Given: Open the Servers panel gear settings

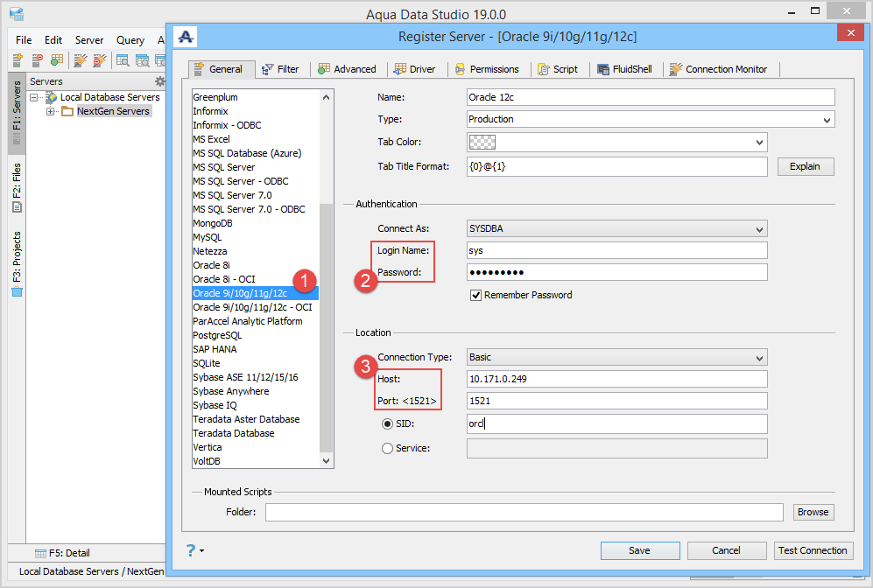Looking at the screenshot, I should point(159,81).
